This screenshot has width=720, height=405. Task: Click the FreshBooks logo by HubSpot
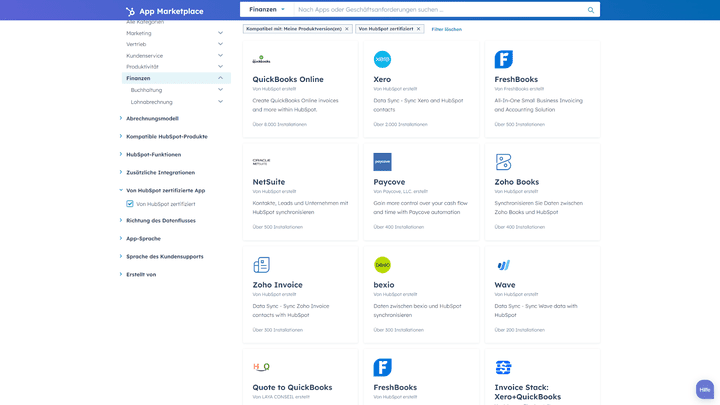click(x=382, y=367)
